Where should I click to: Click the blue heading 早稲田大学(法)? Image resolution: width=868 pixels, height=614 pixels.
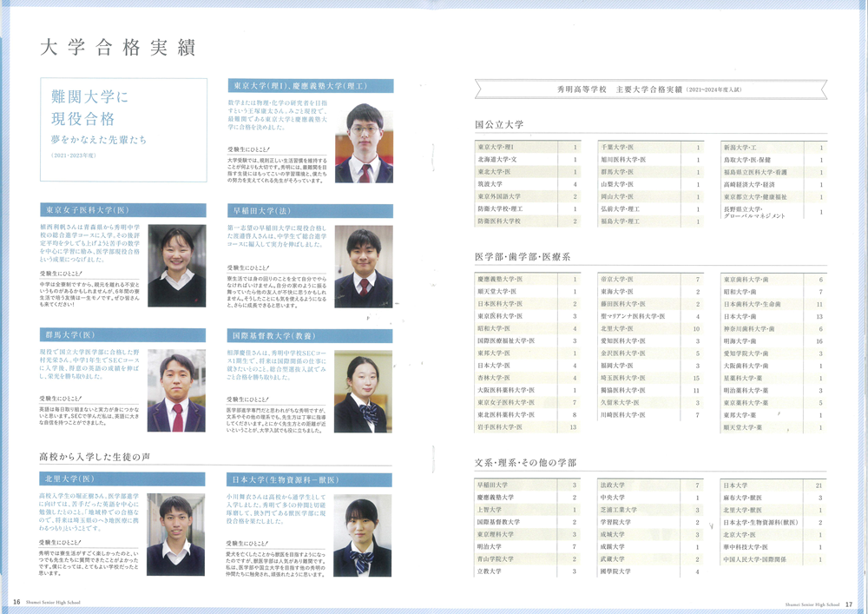[310, 211]
